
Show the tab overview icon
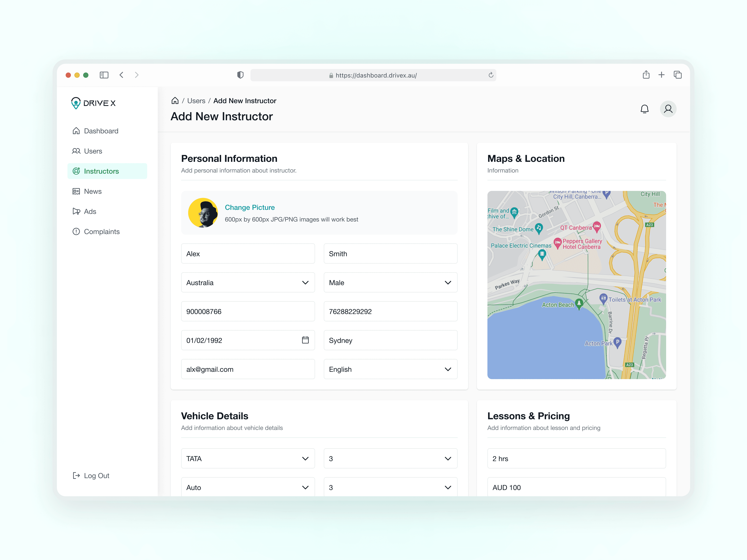[677, 75]
